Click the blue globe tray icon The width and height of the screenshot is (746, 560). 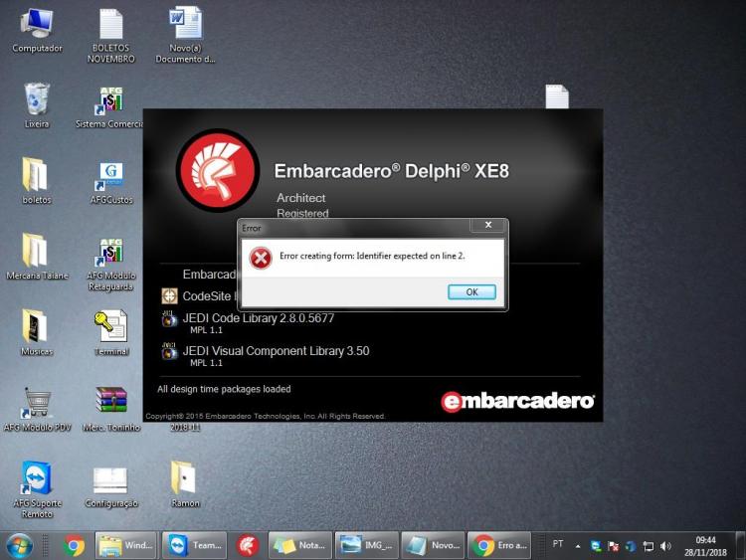click(x=631, y=546)
